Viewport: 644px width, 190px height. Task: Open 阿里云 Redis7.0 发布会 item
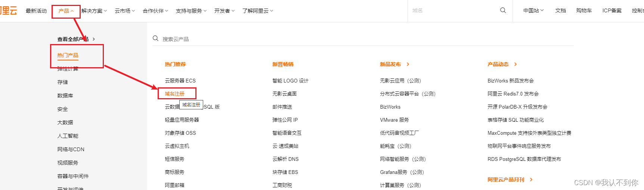513,94
